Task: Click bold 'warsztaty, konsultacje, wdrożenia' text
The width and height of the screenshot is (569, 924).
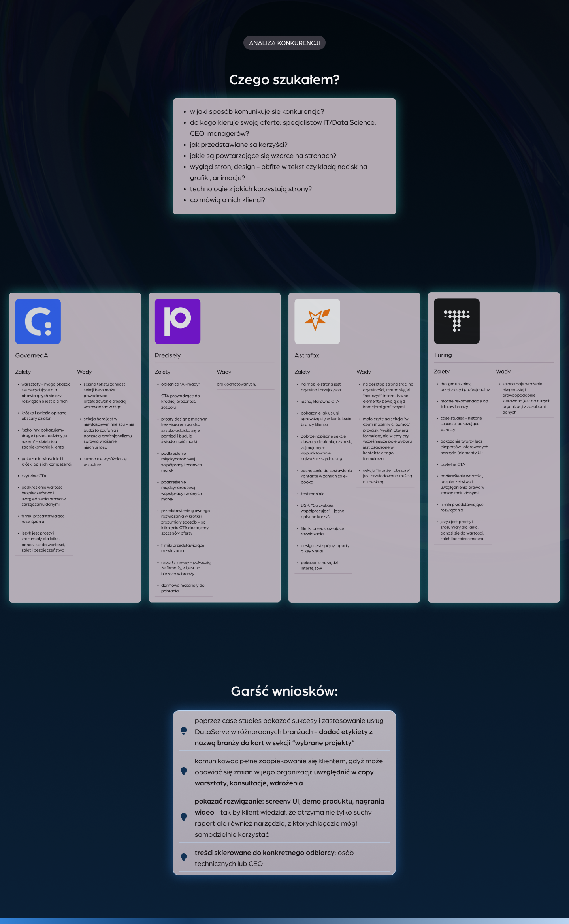Action: (x=249, y=783)
